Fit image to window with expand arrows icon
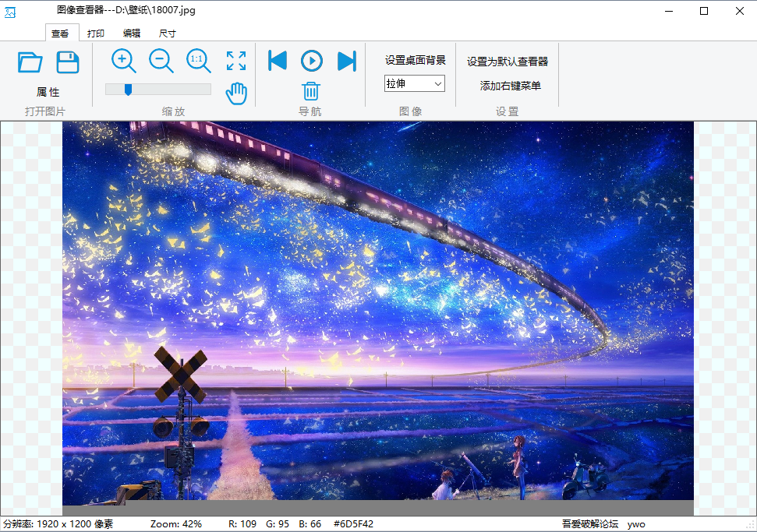Screen dimensions: 757x532 [236, 61]
